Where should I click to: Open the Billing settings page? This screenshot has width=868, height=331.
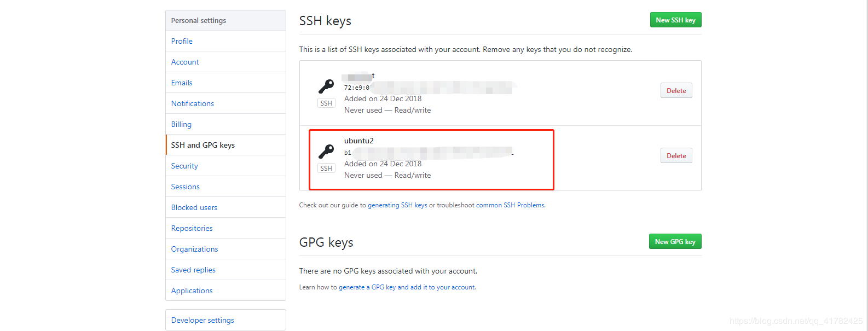click(x=181, y=124)
